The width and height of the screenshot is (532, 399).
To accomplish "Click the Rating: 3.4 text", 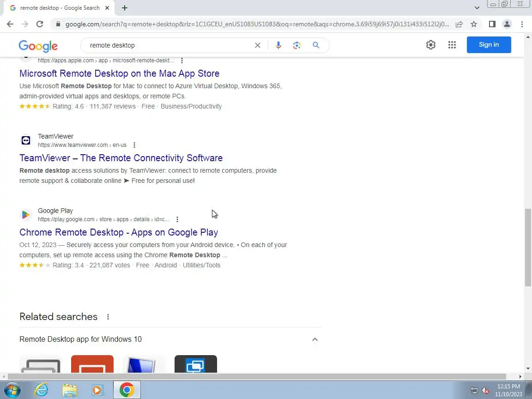I will (68, 265).
